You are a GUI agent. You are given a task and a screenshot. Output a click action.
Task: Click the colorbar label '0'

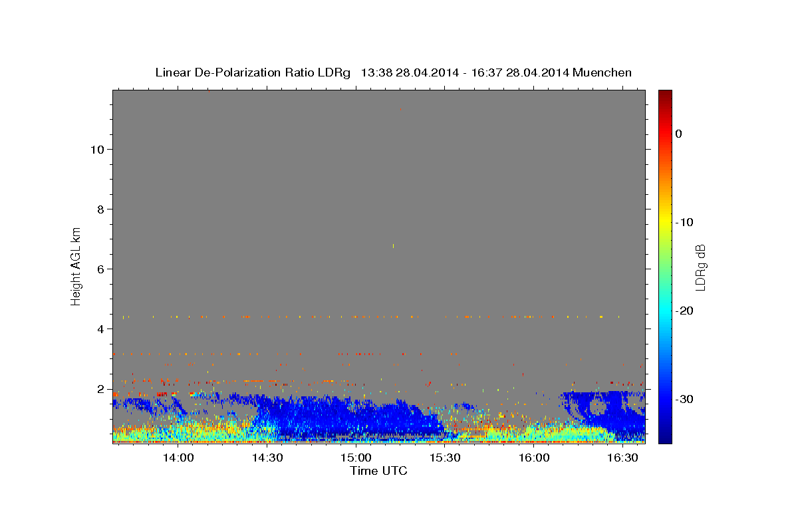(679, 134)
